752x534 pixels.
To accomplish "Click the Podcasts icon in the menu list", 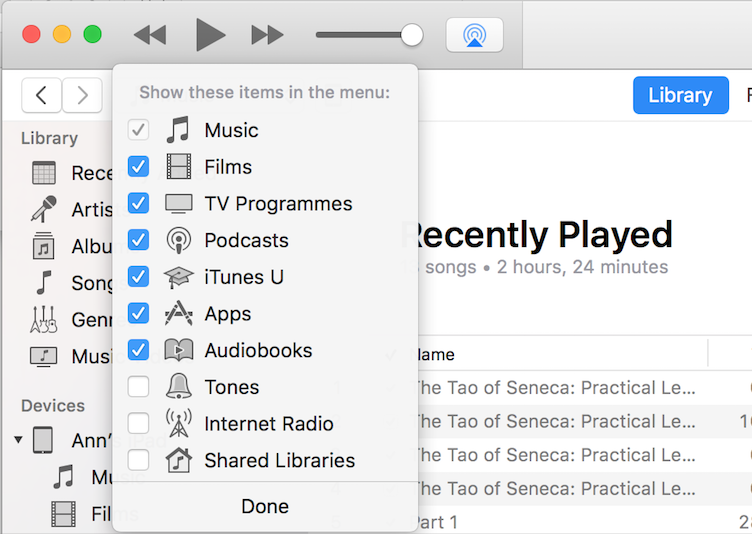I will pyautogui.click(x=178, y=240).
